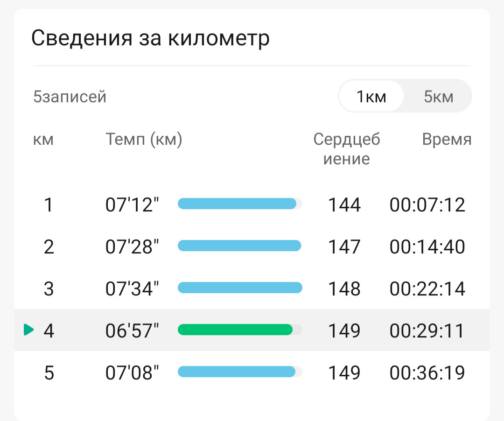
Task: Click the blue pace bar for 07'08"
Action: 237,372
